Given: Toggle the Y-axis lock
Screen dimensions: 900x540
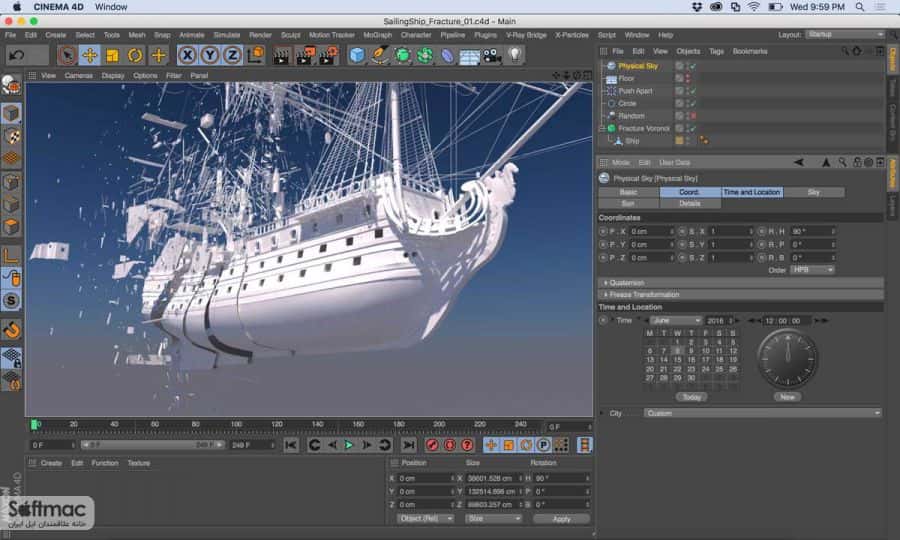Looking at the screenshot, I should click(210, 56).
